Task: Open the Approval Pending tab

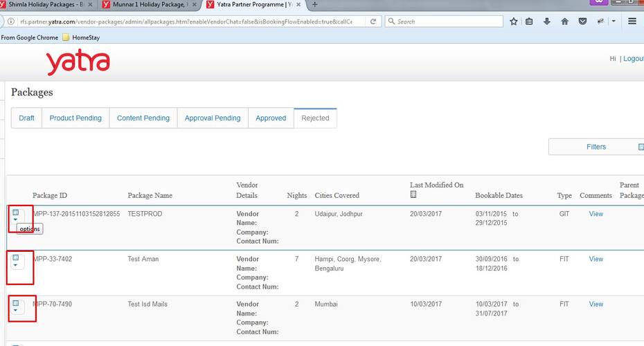Action: (x=213, y=118)
